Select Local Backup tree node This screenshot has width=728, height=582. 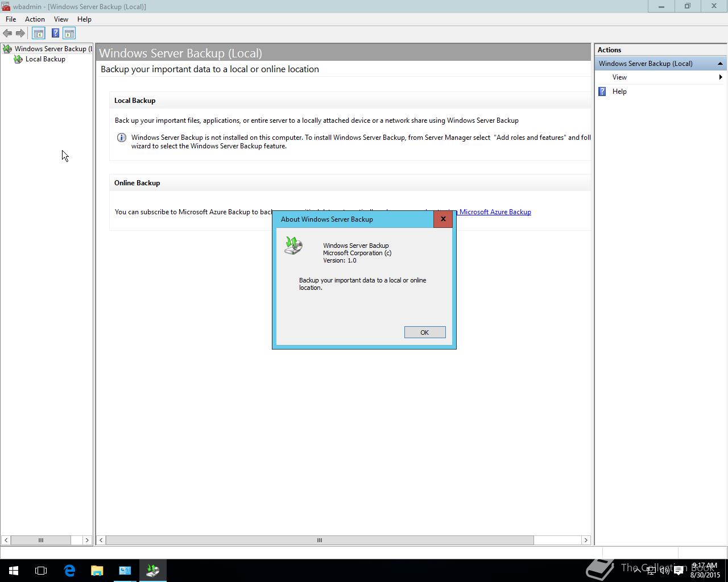point(45,59)
